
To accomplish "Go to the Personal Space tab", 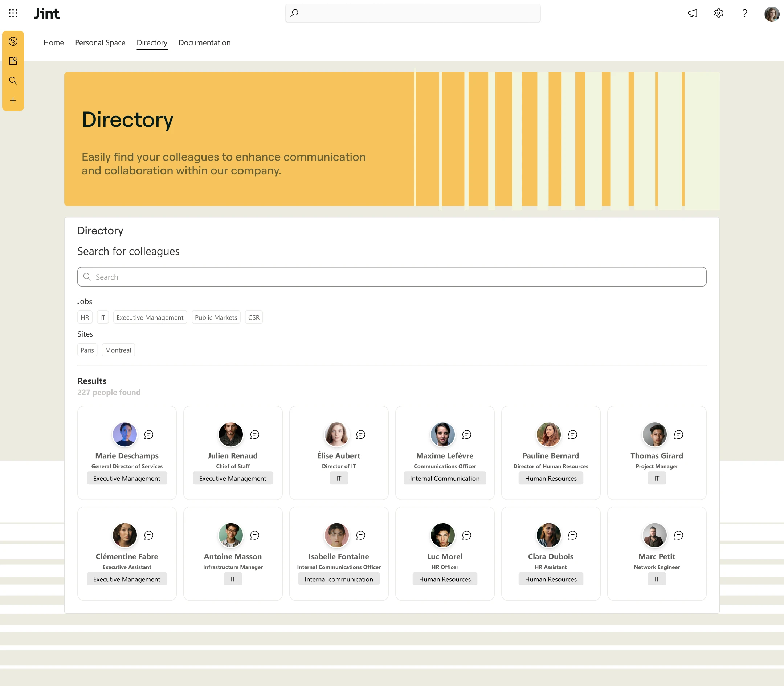I will [x=100, y=42].
